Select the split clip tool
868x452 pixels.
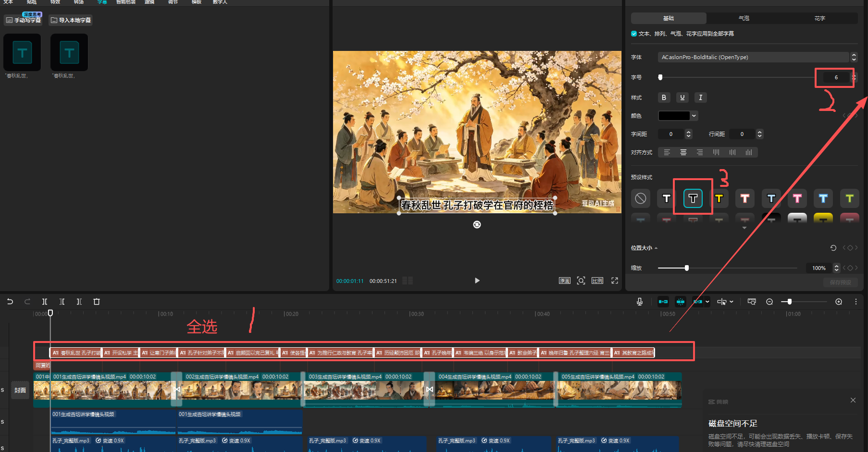pos(45,302)
